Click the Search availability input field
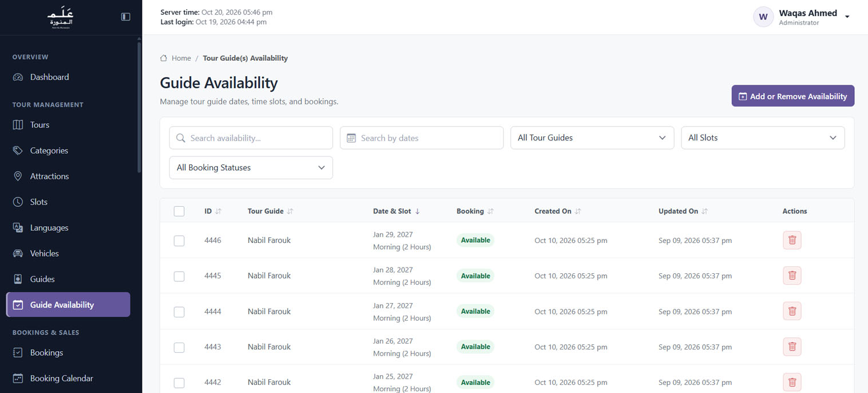 tap(251, 138)
